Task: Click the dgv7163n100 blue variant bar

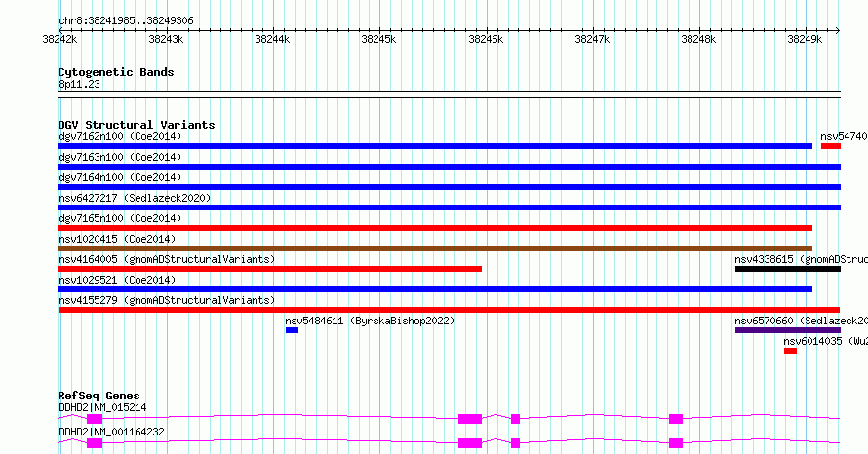Action: coord(449,167)
